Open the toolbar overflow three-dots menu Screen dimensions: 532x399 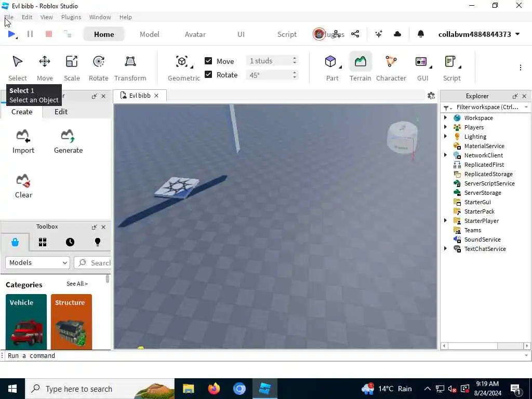pyautogui.click(x=520, y=68)
